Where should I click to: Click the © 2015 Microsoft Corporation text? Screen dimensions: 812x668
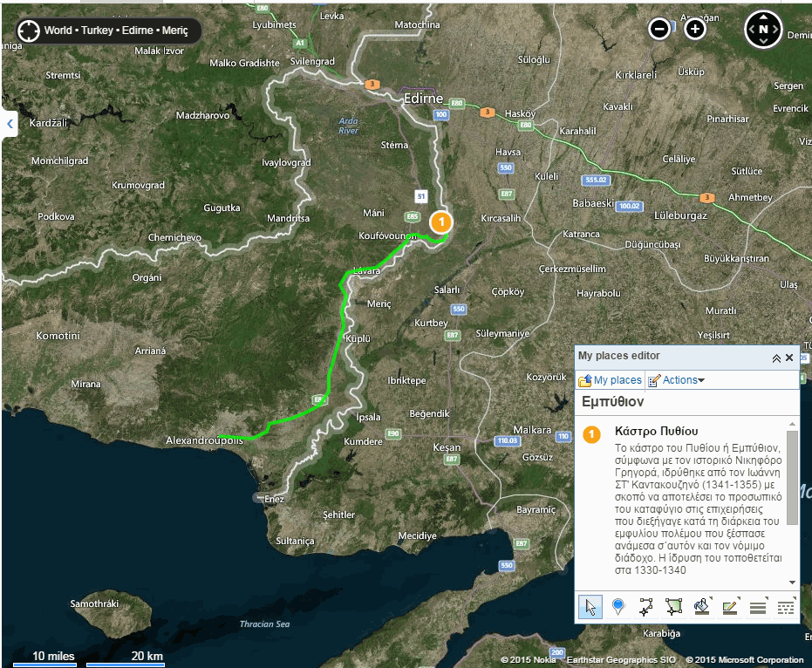pyautogui.click(x=745, y=659)
